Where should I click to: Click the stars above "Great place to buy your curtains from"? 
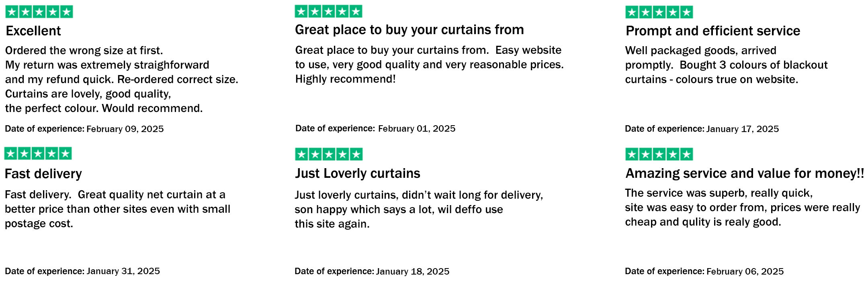click(328, 12)
